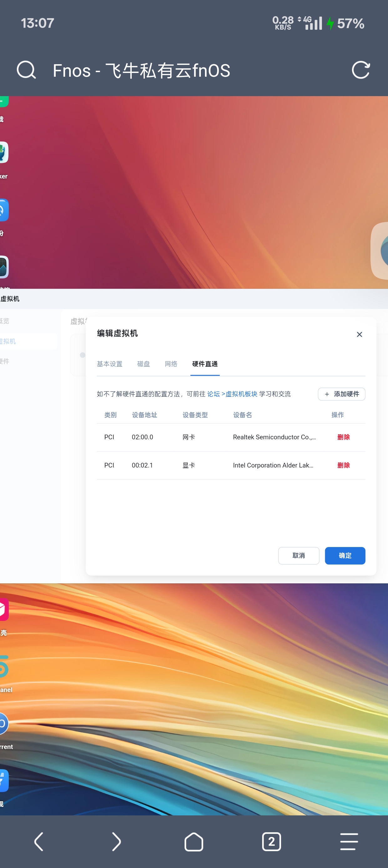Go forward with browser forward arrow
Image resolution: width=388 pixels, height=868 pixels.
[x=116, y=841]
